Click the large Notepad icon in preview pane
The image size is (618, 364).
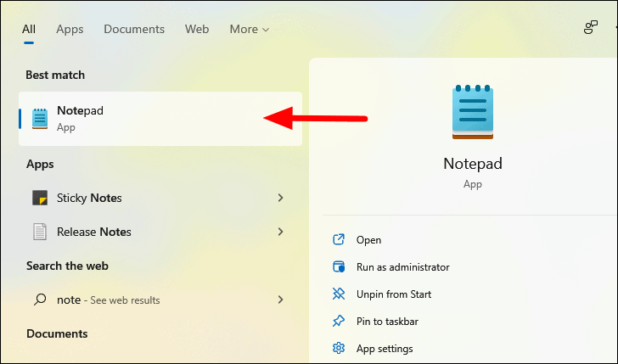(473, 112)
